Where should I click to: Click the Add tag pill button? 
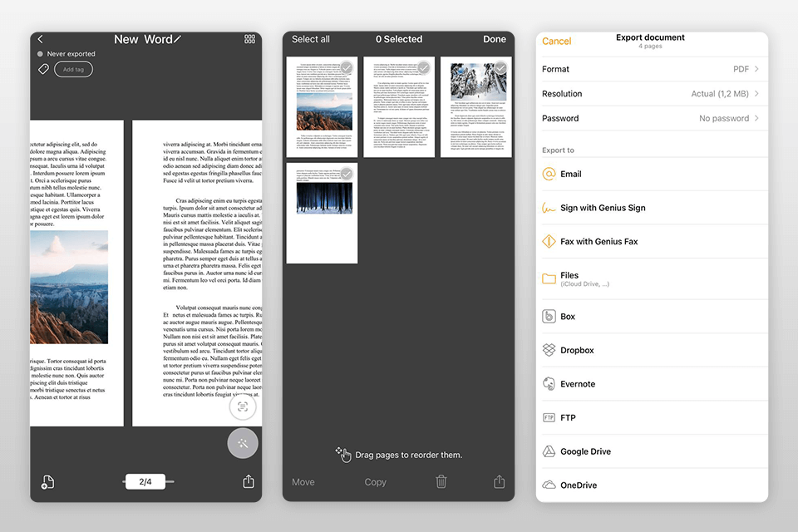coord(73,69)
